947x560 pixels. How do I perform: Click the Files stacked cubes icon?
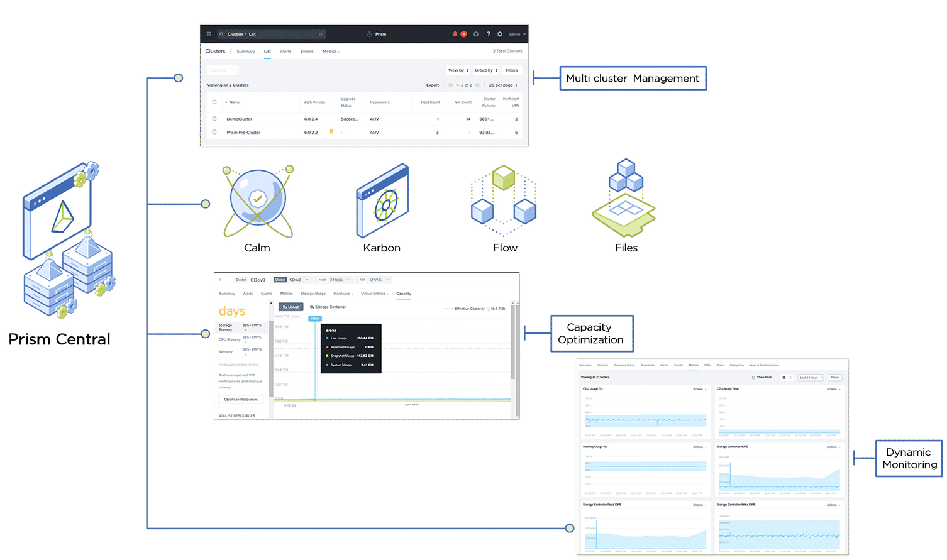624,198
